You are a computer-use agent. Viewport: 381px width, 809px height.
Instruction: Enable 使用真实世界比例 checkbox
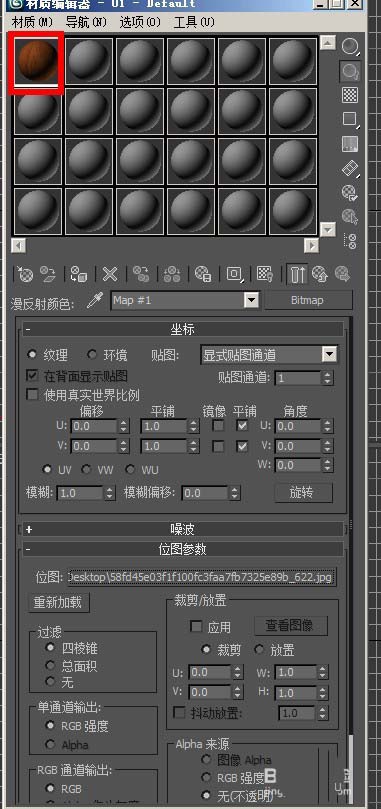(33, 395)
